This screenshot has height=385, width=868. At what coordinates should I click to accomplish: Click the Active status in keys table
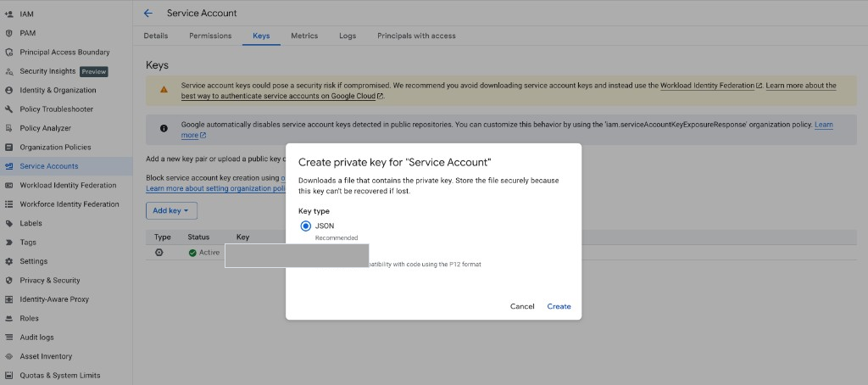click(x=203, y=253)
